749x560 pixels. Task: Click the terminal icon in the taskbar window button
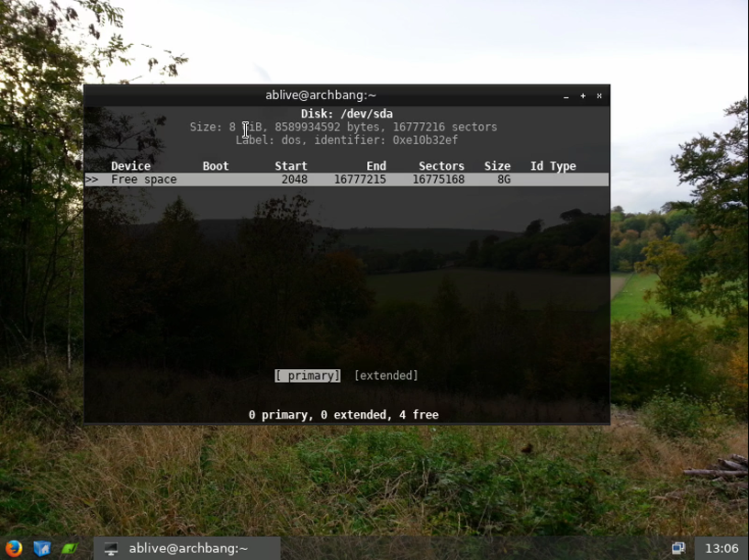111,548
